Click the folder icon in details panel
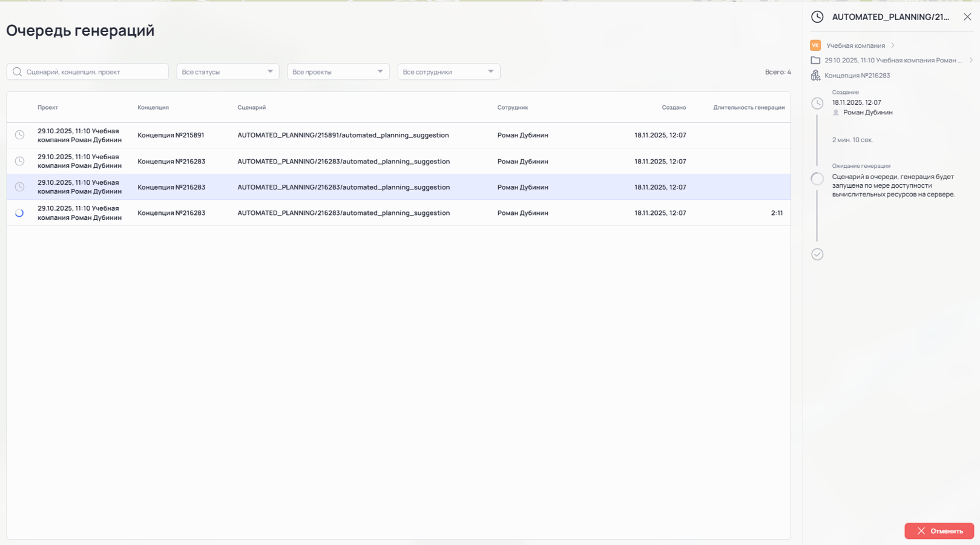980x545 pixels. click(815, 61)
